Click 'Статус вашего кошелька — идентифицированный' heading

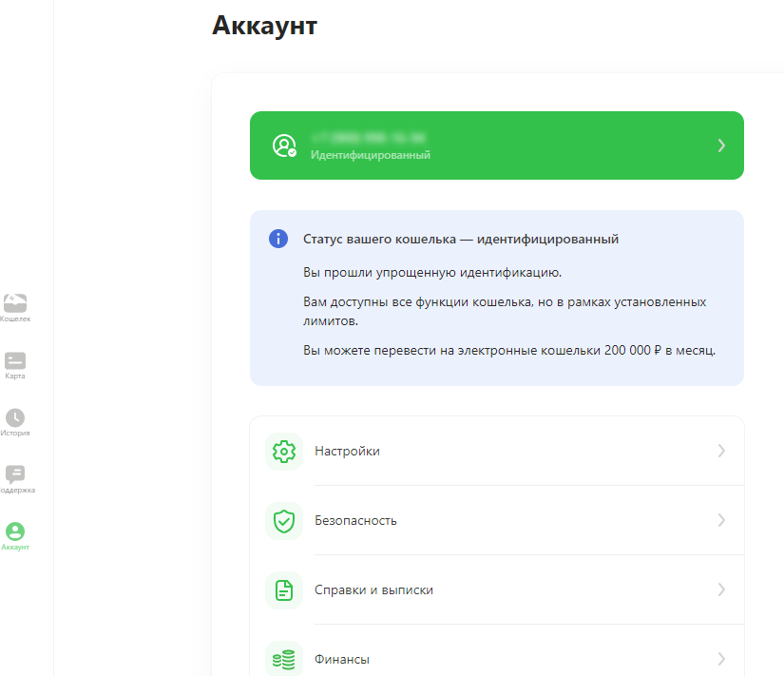click(461, 240)
